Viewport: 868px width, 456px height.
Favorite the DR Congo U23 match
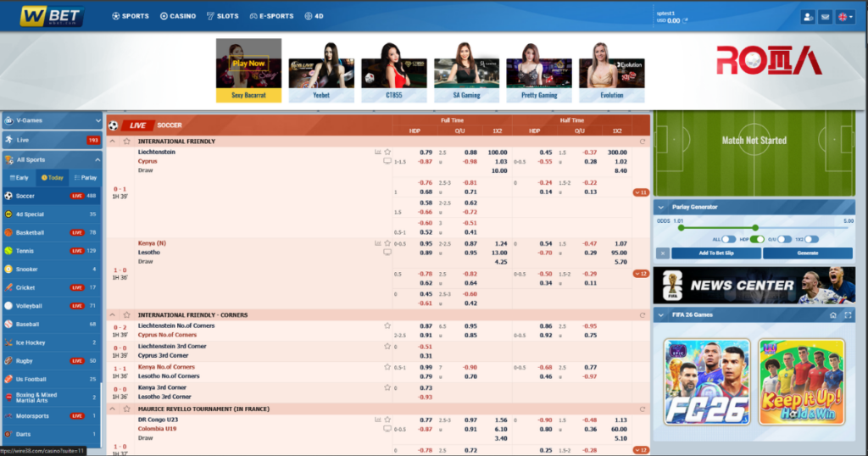point(387,420)
